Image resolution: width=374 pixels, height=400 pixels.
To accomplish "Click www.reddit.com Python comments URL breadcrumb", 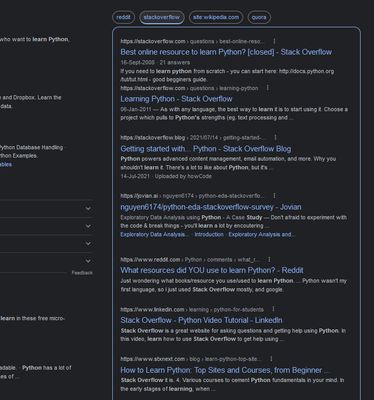I will pyautogui.click(x=190, y=260).
